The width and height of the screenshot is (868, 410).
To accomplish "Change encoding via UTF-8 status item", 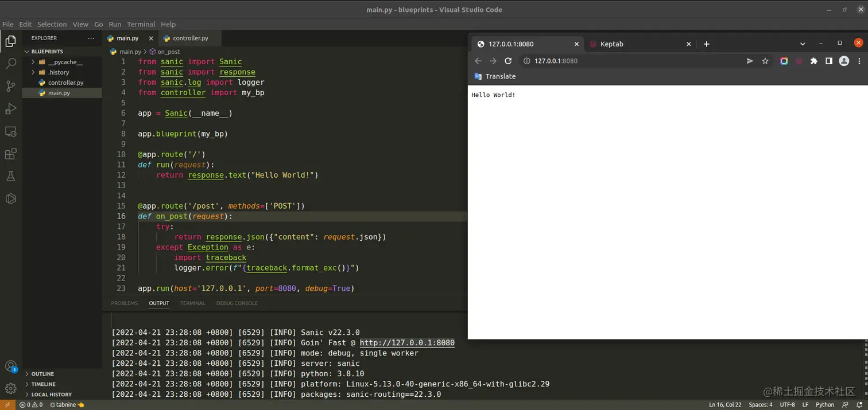I will click(x=787, y=405).
